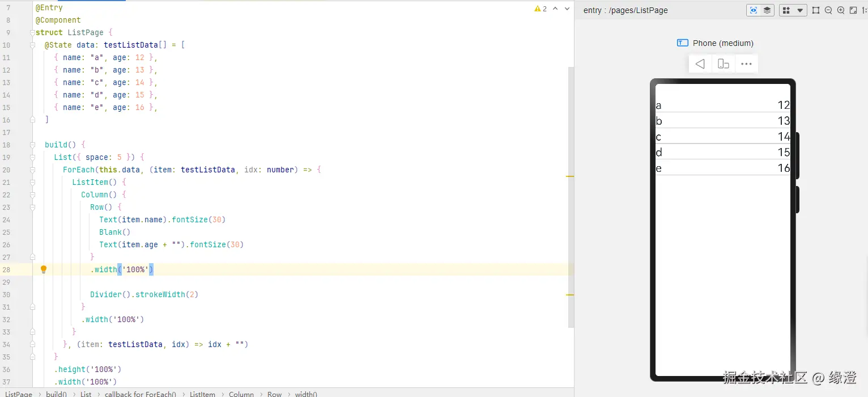
Task: Collapse the ForEach fold marker on line 20
Action: tap(32, 170)
